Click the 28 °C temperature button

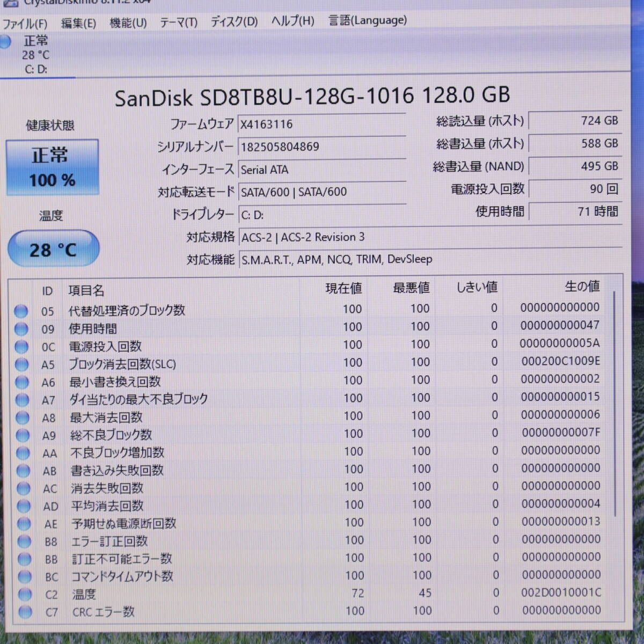point(53,249)
